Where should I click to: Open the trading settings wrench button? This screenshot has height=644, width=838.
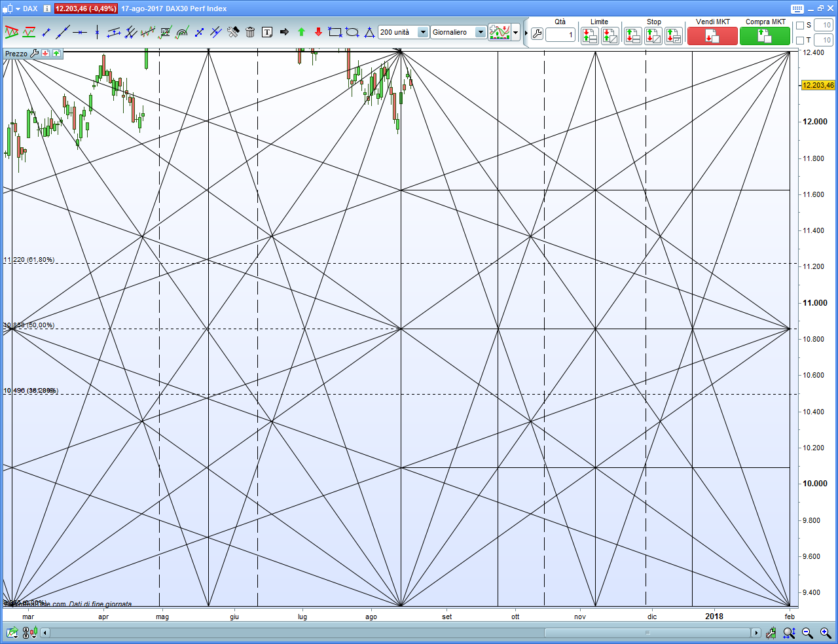tap(537, 34)
